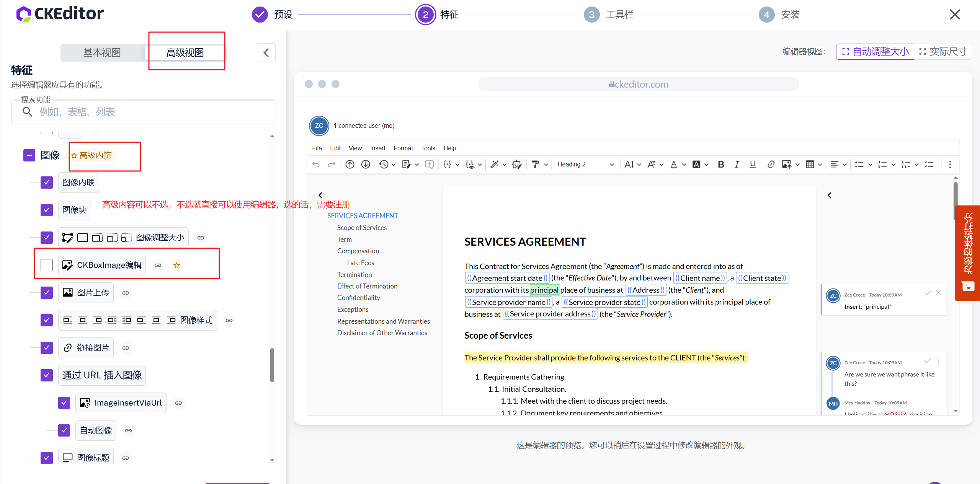Click the Bold icon in editor toolbar
This screenshot has width=980, height=484.
[721, 164]
